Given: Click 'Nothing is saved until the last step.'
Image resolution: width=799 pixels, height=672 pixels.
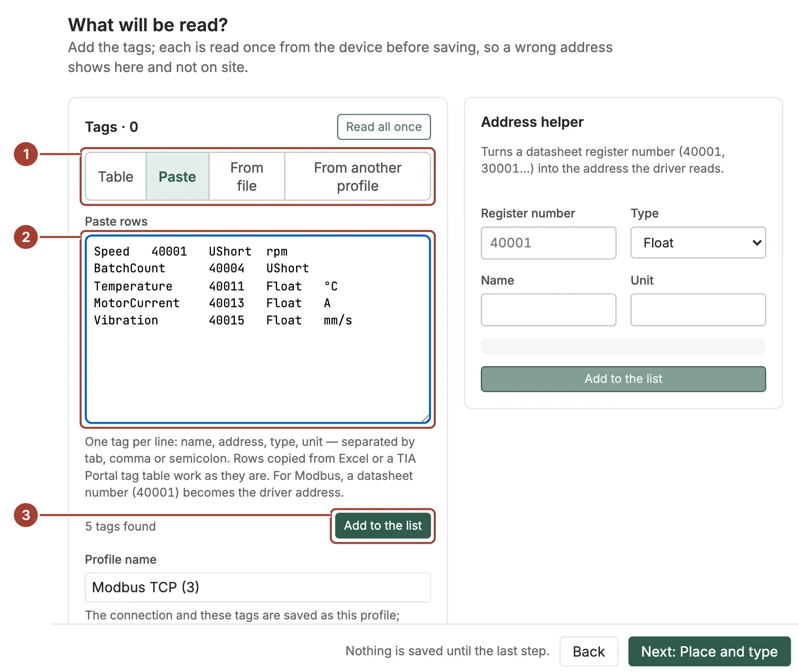Looking at the screenshot, I should [x=447, y=651].
